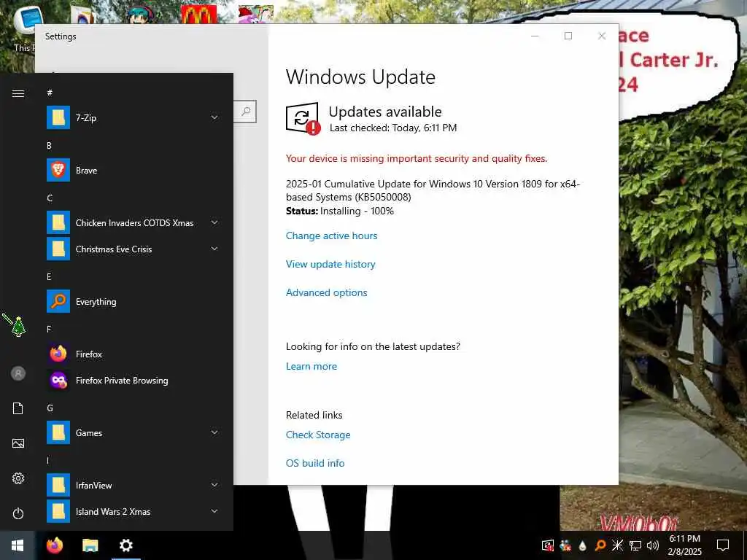Click the white starburst tray icon

click(617, 545)
